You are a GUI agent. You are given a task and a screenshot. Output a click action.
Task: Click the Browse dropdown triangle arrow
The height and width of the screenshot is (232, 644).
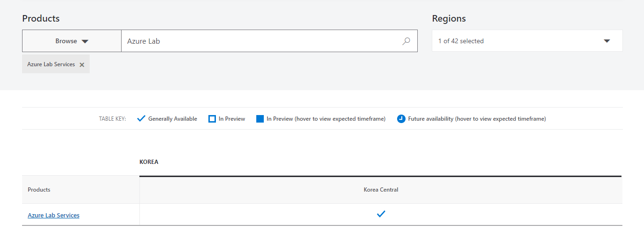tap(85, 41)
